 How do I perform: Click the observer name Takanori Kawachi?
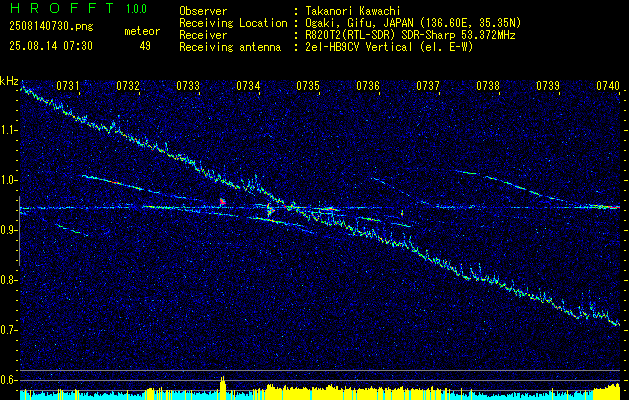click(352, 11)
